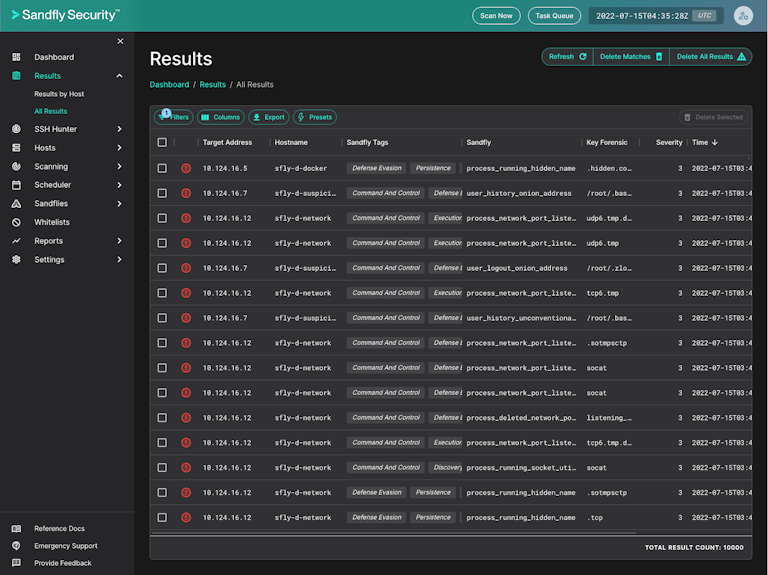Viewport: 768px width, 575px height.
Task: Click the Time column sort arrow
Action: 715,142
